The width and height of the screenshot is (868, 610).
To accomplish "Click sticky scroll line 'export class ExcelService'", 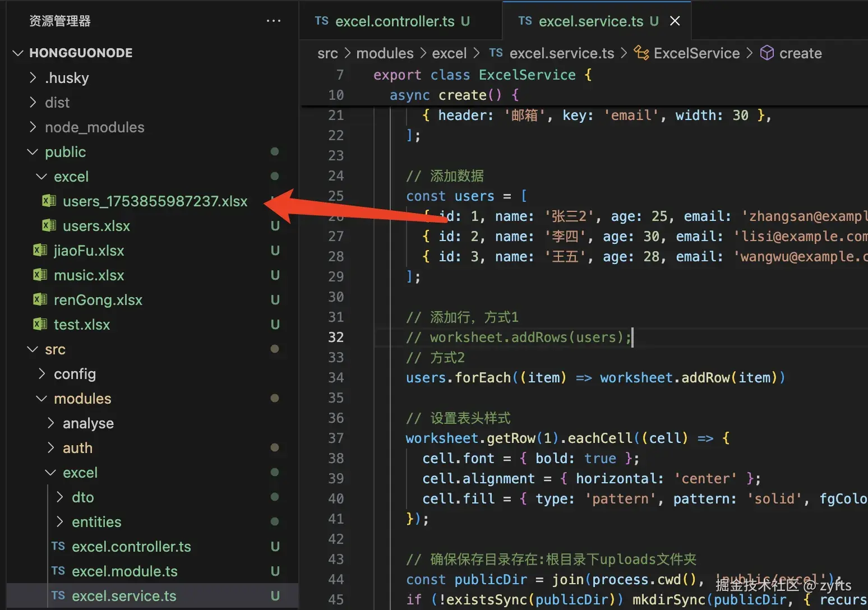I will coord(482,75).
